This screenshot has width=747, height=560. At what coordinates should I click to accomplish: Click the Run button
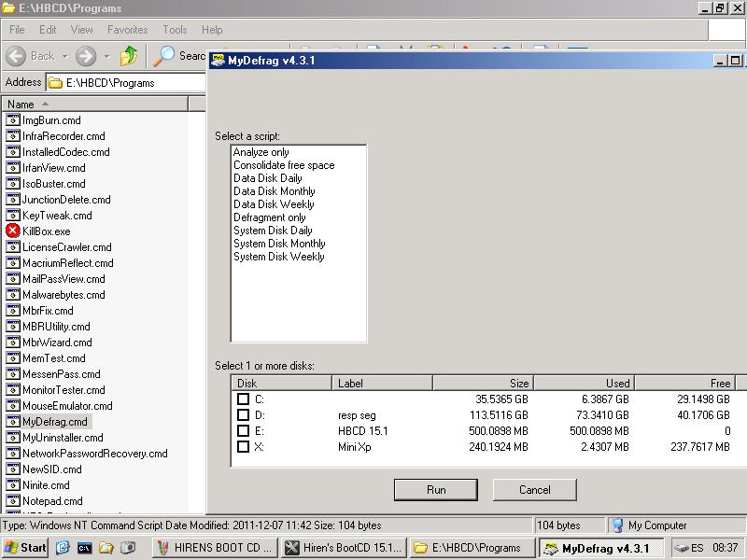point(436,490)
